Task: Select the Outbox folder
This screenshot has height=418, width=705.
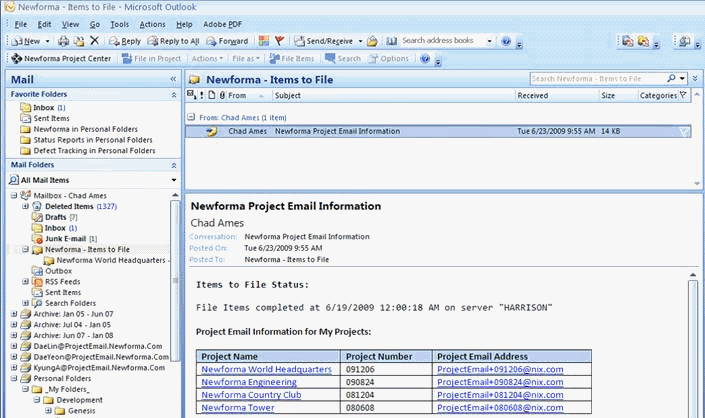Action: (52, 271)
